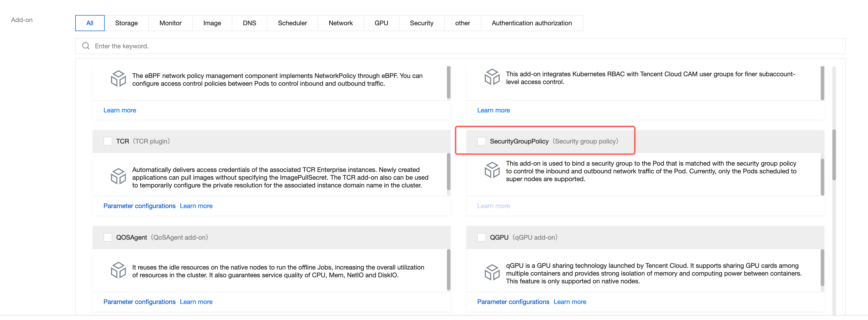Show the GPU add-ons tab
Screen dimensions: 868x320
pyautogui.click(x=381, y=23)
